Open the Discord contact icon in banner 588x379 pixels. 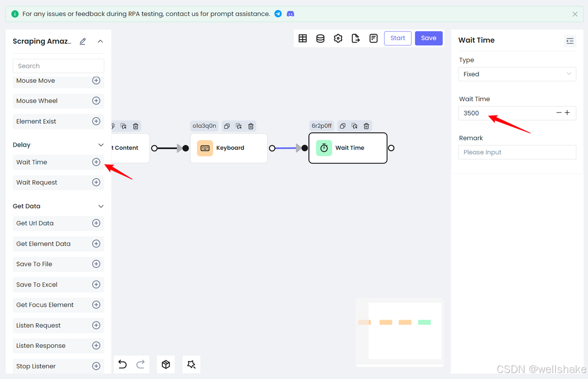tap(290, 14)
